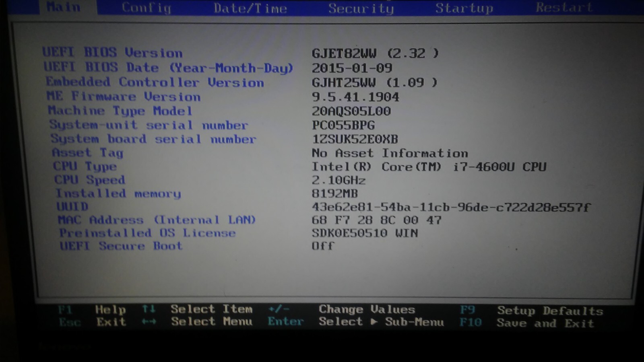Click the UUID value starting 43e62e81
Image resolution: width=644 pixels, height=362 pixels.
coord(451,208)
